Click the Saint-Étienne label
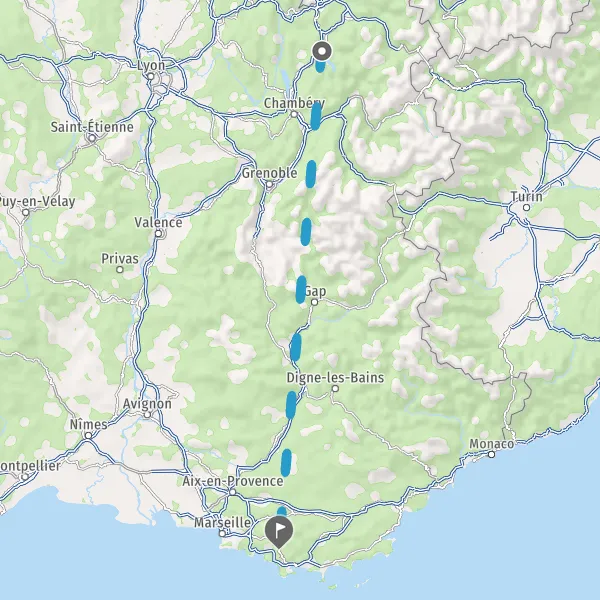This screenshot has width=600, height=600. pos(92,127)
